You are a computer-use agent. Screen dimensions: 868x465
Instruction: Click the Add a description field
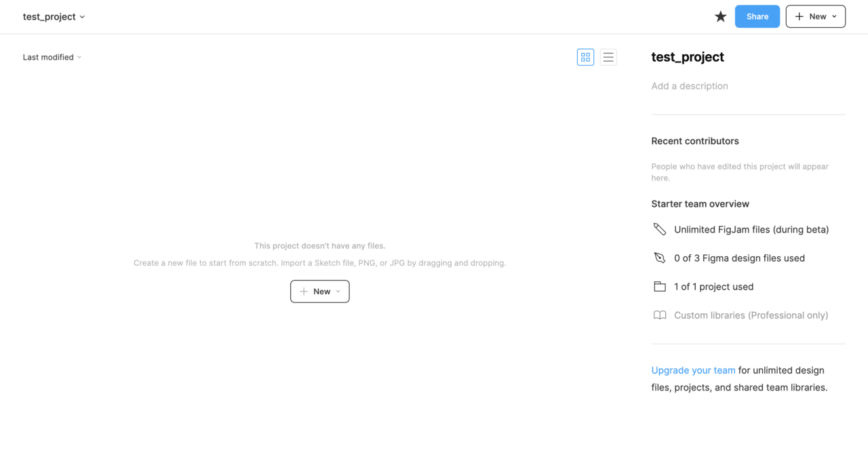coord(690,86)
